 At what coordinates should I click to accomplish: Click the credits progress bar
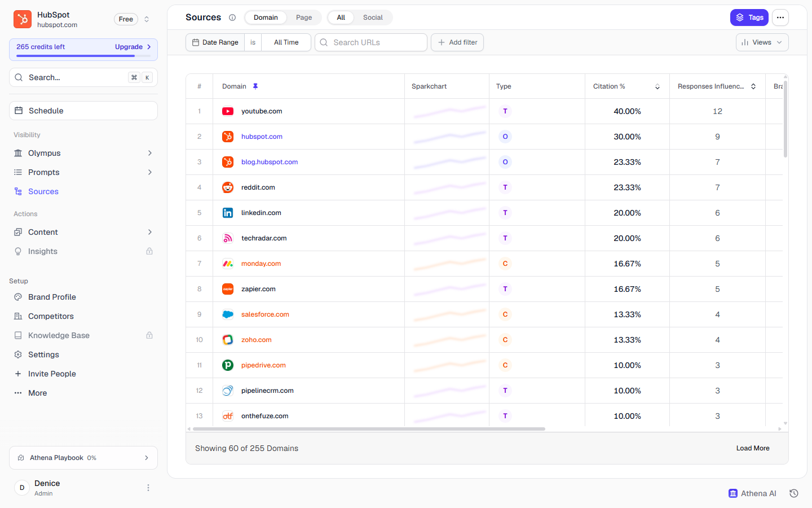[x=83, y=56]
